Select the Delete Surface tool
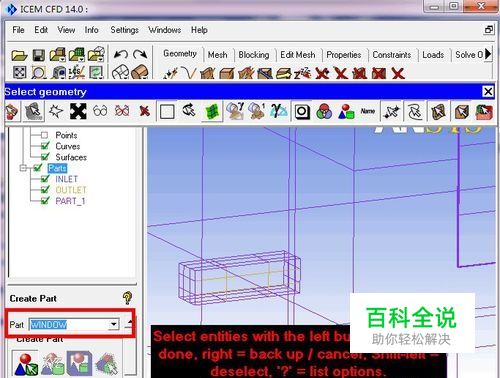The height and width of the screenshot is (378, 500). click(360, 73)
